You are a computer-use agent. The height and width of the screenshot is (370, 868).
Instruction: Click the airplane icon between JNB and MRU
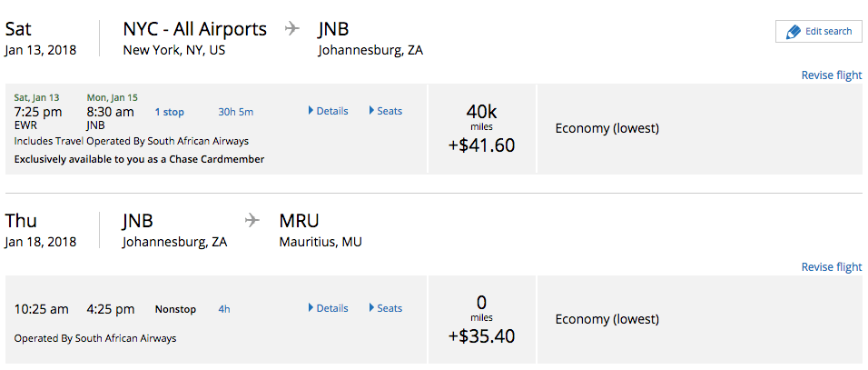252,220
